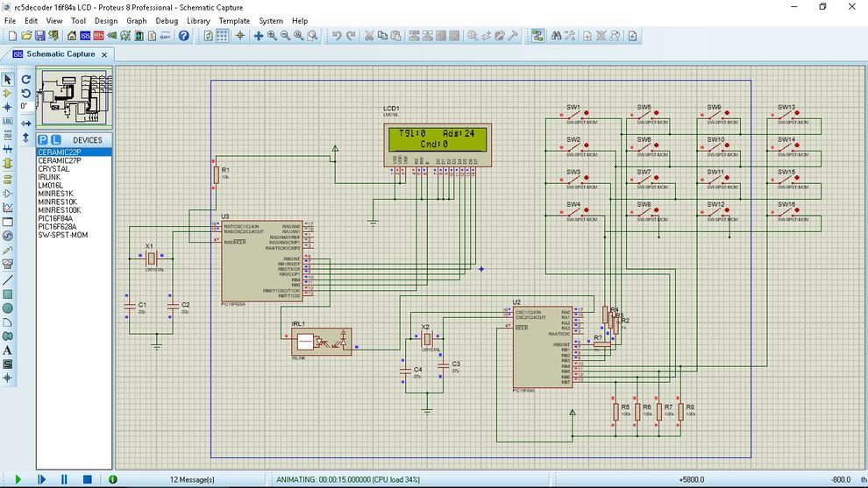
Task: Select the Buses mode tool
Action: point(8,149)
